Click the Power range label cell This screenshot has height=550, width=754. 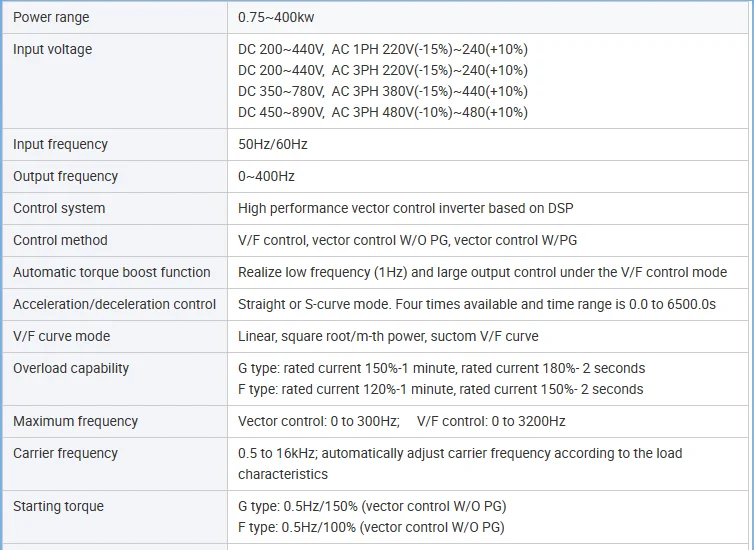pos(50,17)
